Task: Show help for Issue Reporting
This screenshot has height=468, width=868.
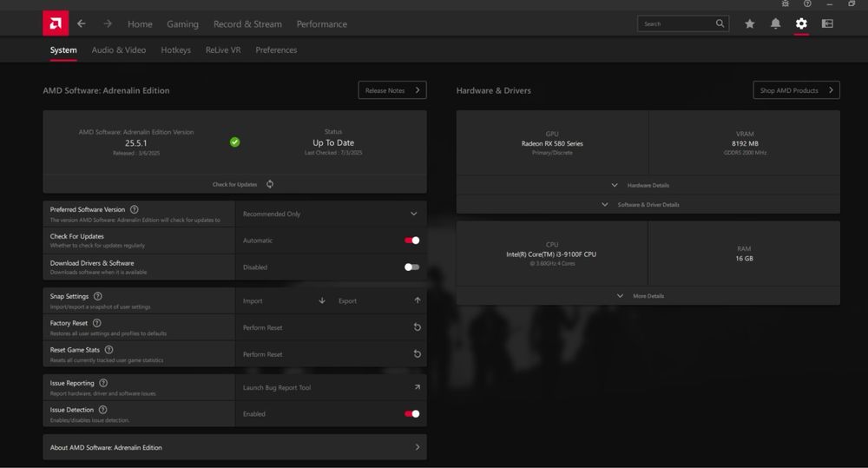Action: 103,383
